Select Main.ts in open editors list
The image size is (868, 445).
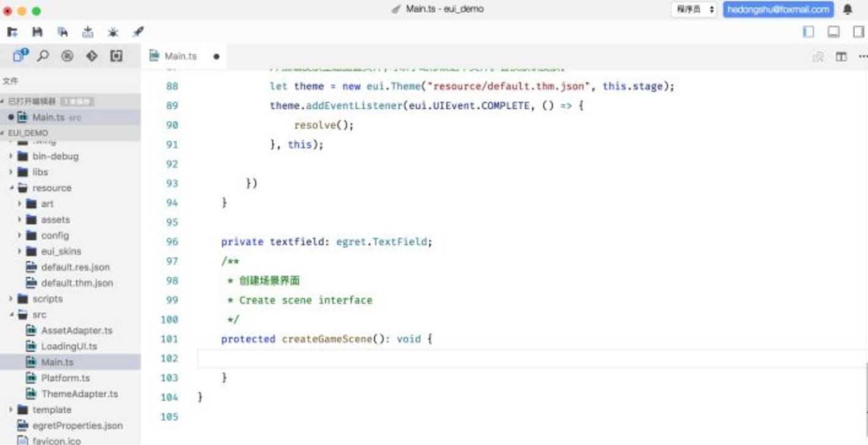pos(70,117)
